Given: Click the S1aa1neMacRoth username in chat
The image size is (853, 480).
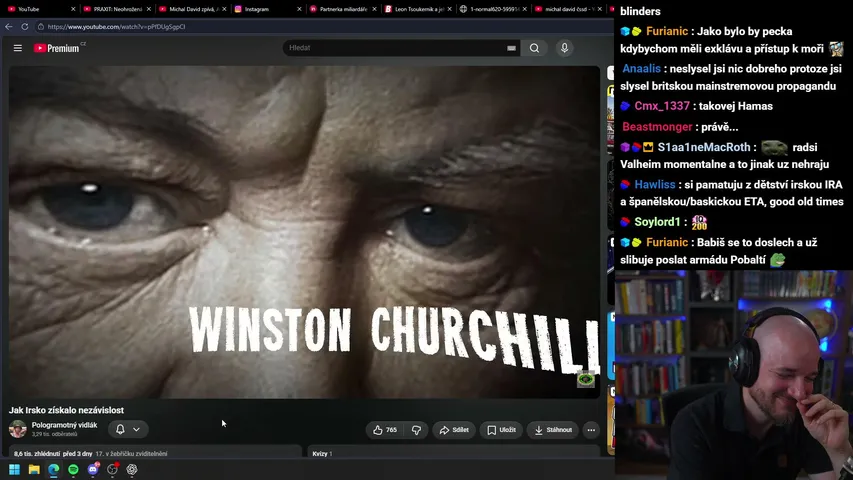Looking at the screenshot, I should coord(703,147).
